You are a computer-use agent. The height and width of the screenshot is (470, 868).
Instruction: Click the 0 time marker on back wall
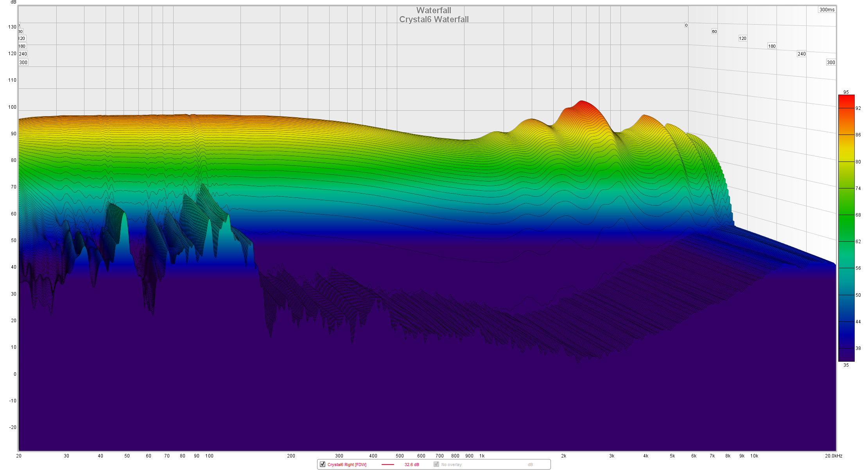(686, 25)
